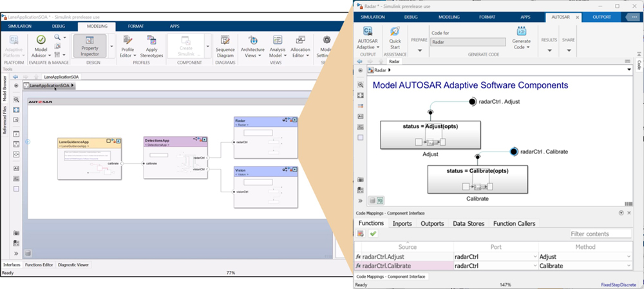
Task: Open Diagnostic Viewer bottom tab
Action: (73, 264)
